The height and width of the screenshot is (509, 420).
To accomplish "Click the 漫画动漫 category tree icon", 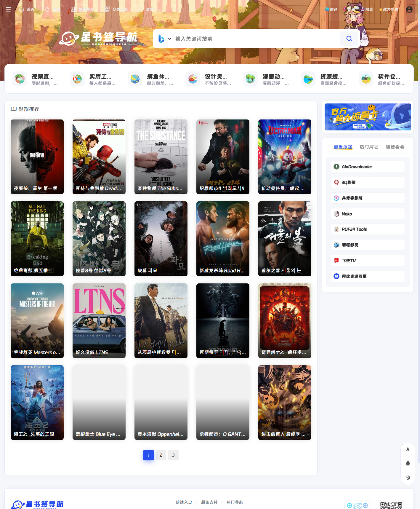I will coord(250,79).
